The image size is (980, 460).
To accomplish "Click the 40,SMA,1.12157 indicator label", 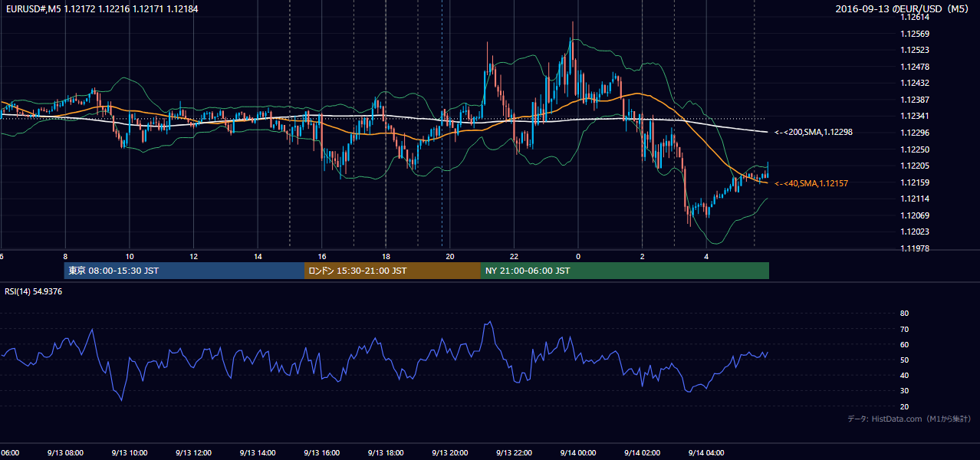I will 811,183.
